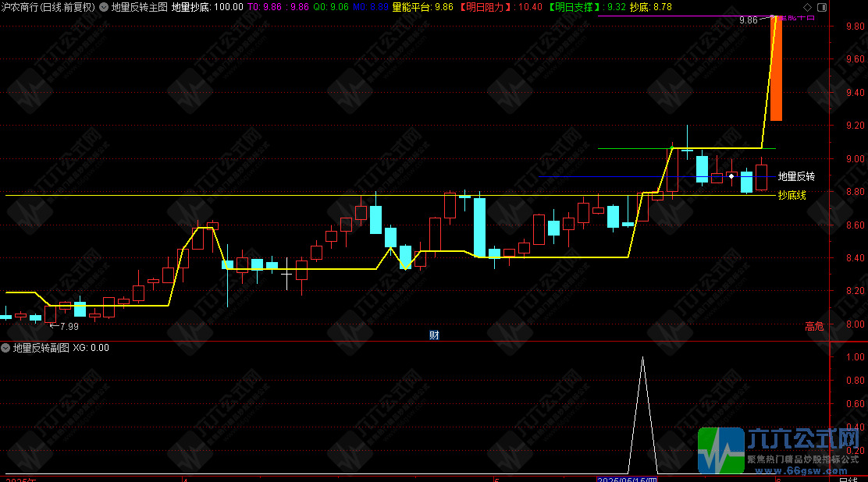Open the 地量反转主图 indicator dropdown arrow

[104, 7]
